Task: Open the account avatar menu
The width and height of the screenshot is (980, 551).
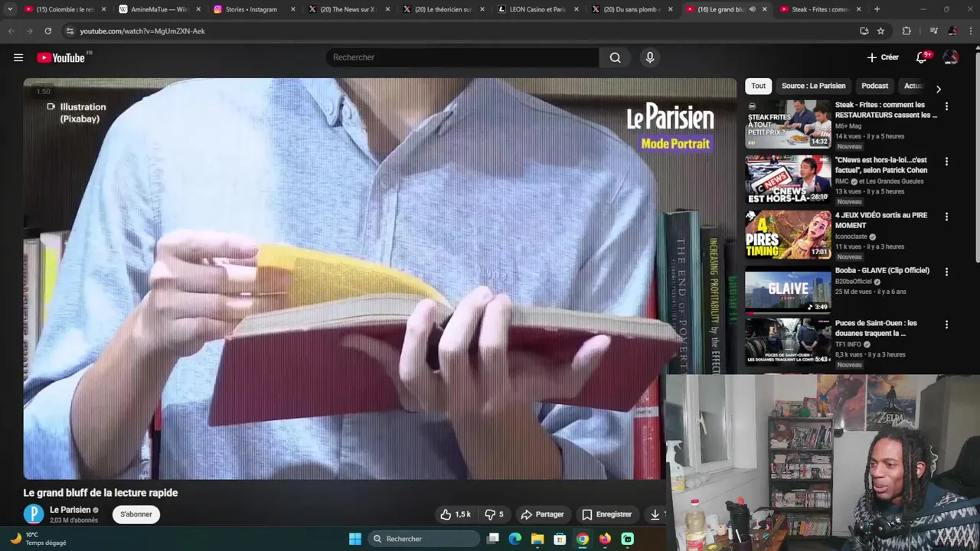Action: click(951, 57)
